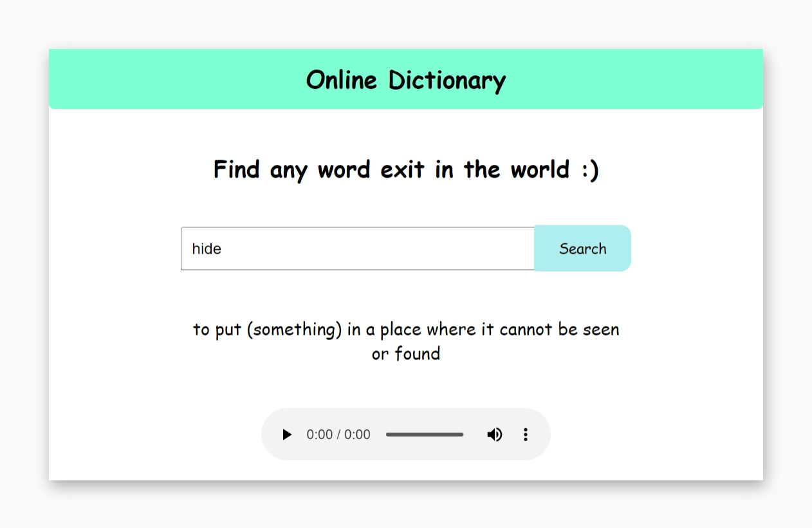Image resolution: width=812 pixels, height=528 pixels.
Task: Click the 'Find any word' heading
Action: 405,170
